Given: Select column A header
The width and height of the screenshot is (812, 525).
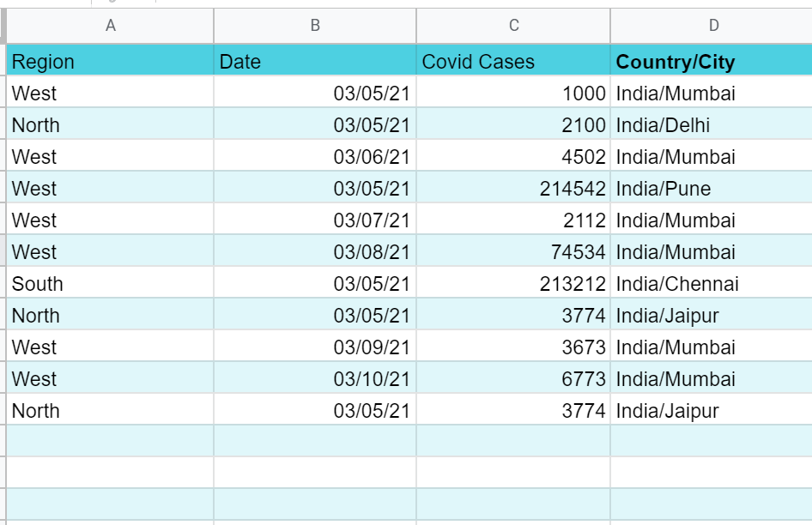Looking at the screenshot, I should point(111,26).
